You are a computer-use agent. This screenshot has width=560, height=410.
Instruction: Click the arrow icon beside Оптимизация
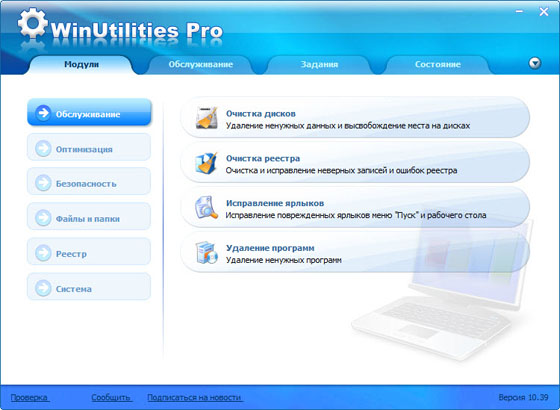pos(43,148)
